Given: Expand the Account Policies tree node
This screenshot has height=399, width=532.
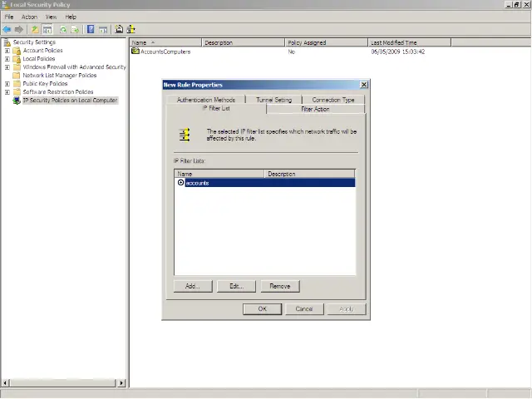Looking at the screenshot, I should (7, 51).
